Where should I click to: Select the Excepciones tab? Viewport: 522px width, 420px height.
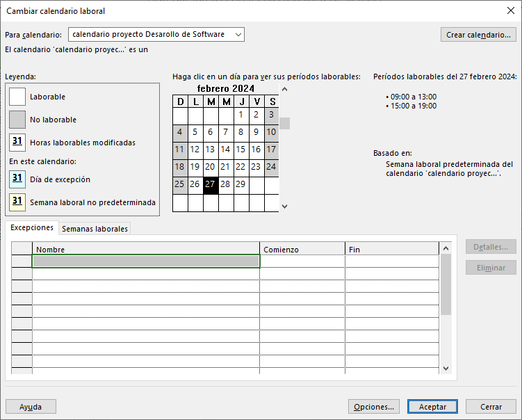click(x=32, y=228)
